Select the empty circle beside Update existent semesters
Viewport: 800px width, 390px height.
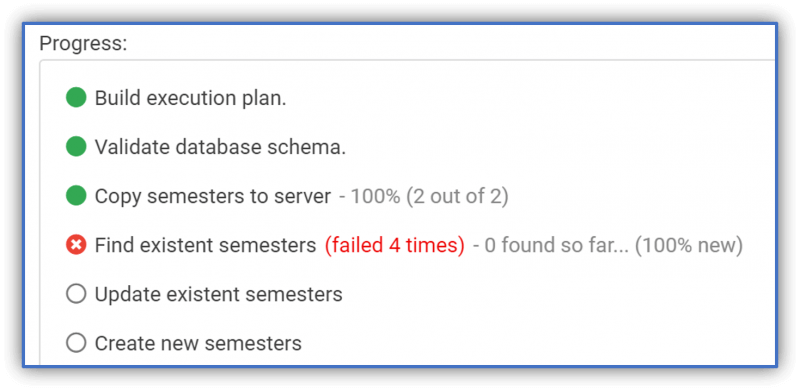76,295
